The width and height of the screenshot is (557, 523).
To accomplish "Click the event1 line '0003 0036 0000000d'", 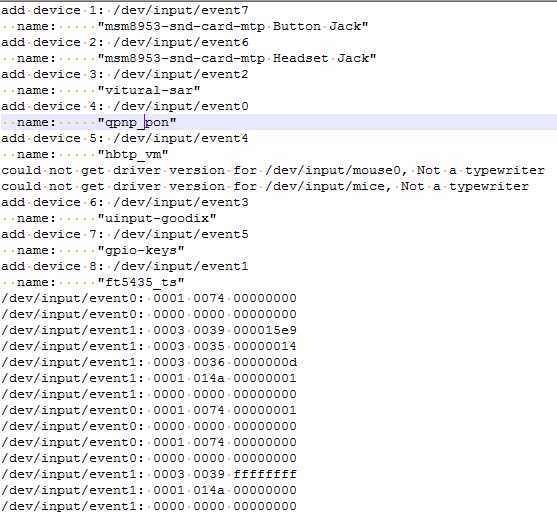I will 149,362.
